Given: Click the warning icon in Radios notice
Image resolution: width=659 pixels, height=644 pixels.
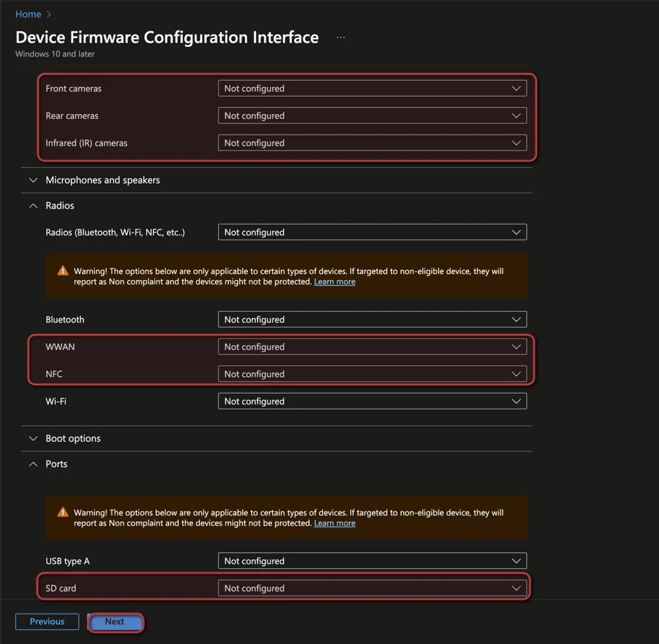Looking at the screenshot, I should point(63,271).
